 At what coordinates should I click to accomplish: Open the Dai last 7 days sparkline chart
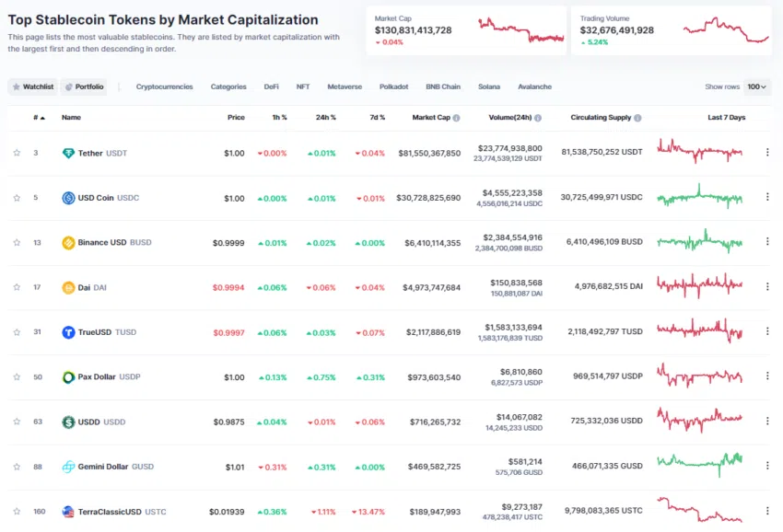click(699, 286)
